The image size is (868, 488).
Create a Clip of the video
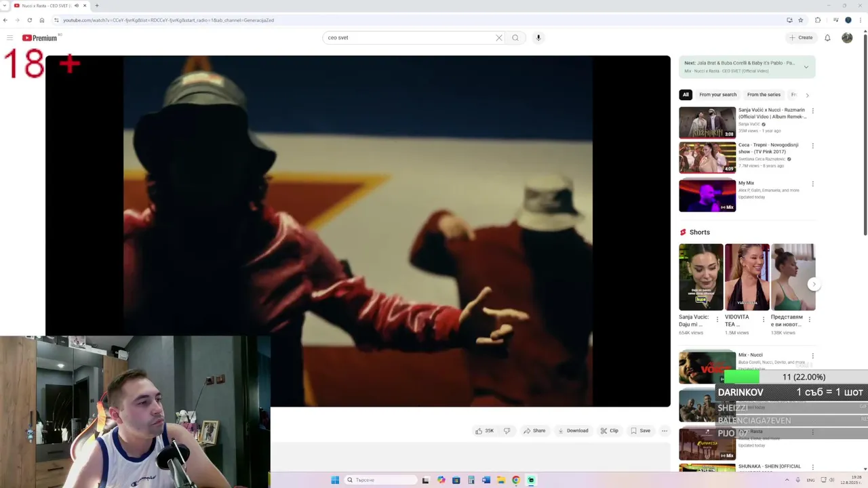click(x=610, y=430)
